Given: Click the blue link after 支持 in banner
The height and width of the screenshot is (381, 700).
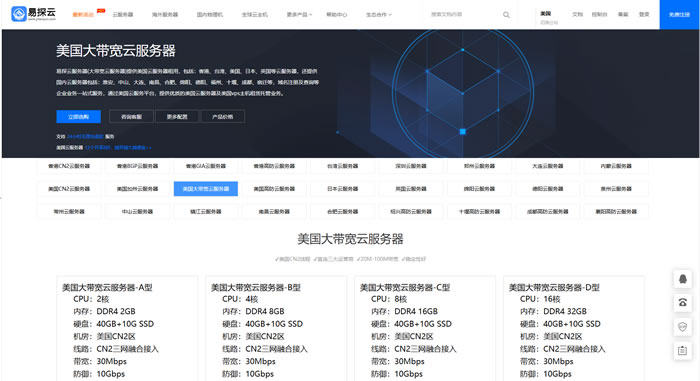Looking at the screenshot, I should tap(85, 136).
